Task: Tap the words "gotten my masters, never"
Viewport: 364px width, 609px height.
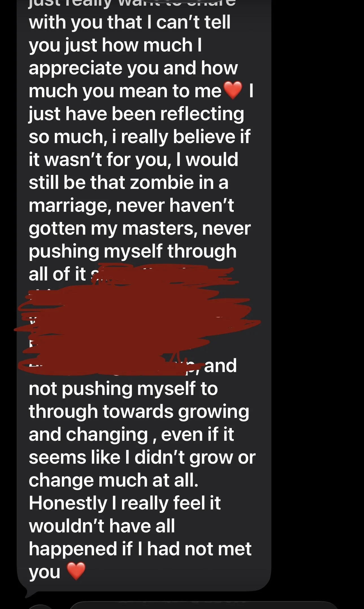Action: tap(140, 229)
